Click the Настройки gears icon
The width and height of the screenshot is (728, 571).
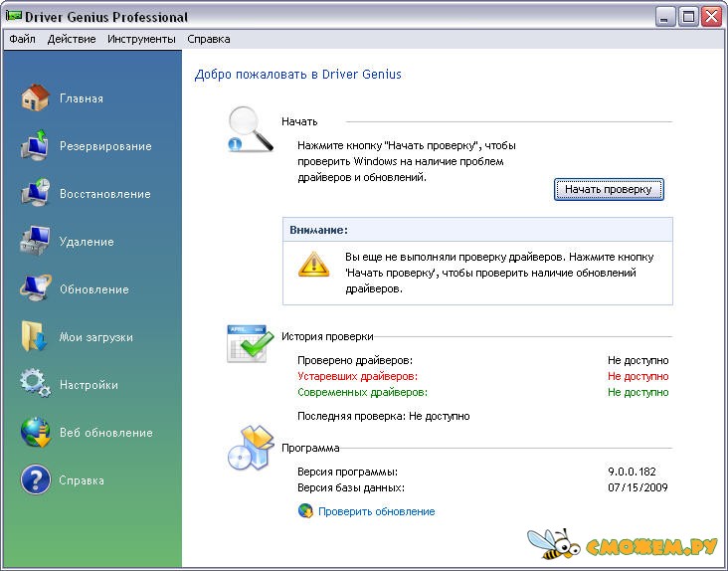pyautogui.click(x=35, y=383)
